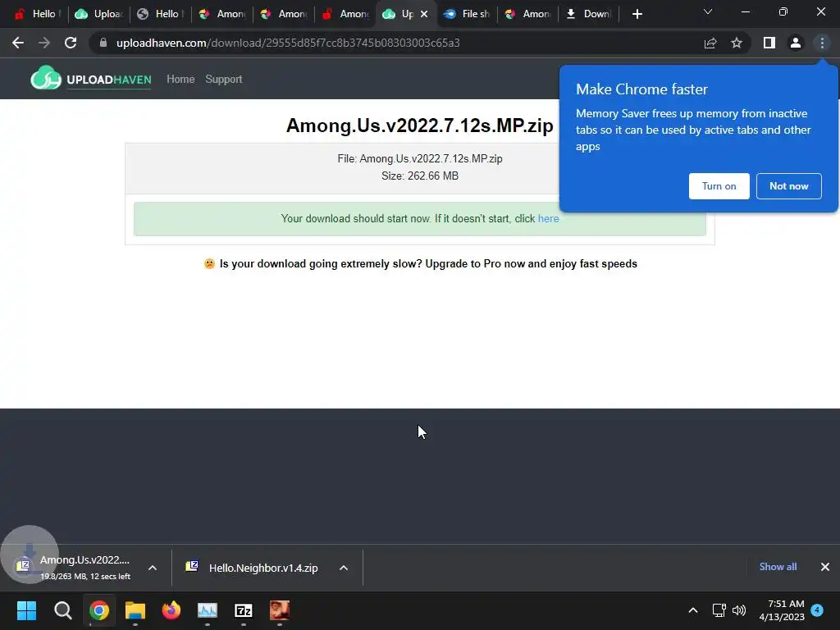
Task: Expand options for Hello.Neighbor.v1.4.zip download
Action: coord(344,568)
